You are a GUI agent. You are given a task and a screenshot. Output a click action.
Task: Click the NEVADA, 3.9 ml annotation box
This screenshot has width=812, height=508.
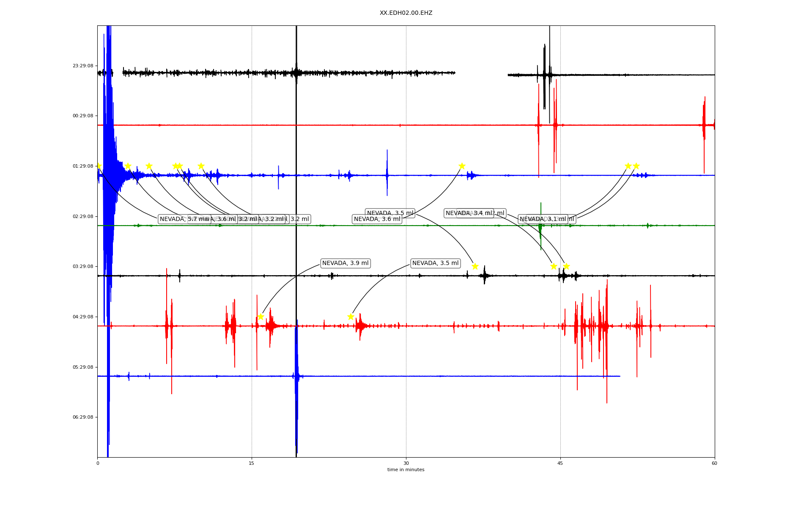[345, 263]
